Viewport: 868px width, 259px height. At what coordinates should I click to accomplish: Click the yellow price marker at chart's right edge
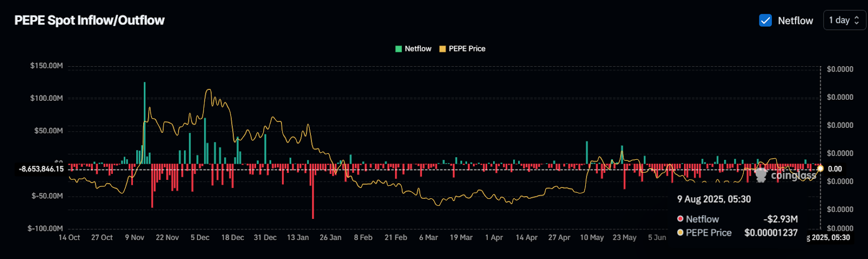(x=820, y=169)
